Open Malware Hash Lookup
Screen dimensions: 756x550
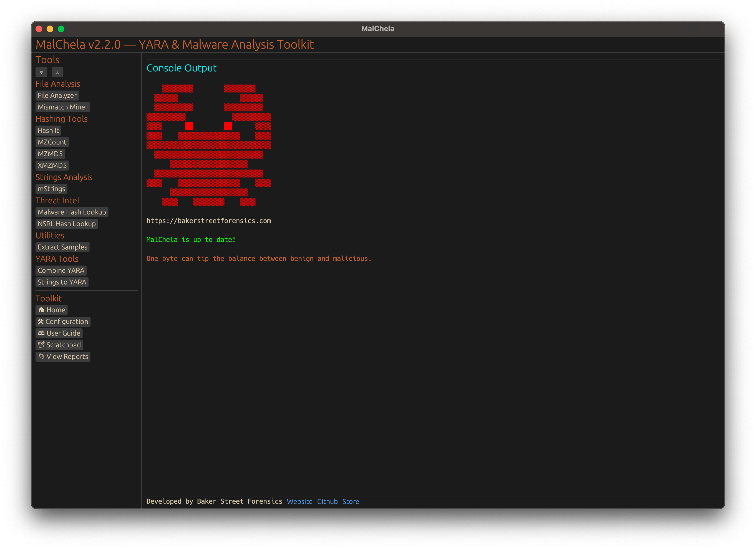[72, 212]
